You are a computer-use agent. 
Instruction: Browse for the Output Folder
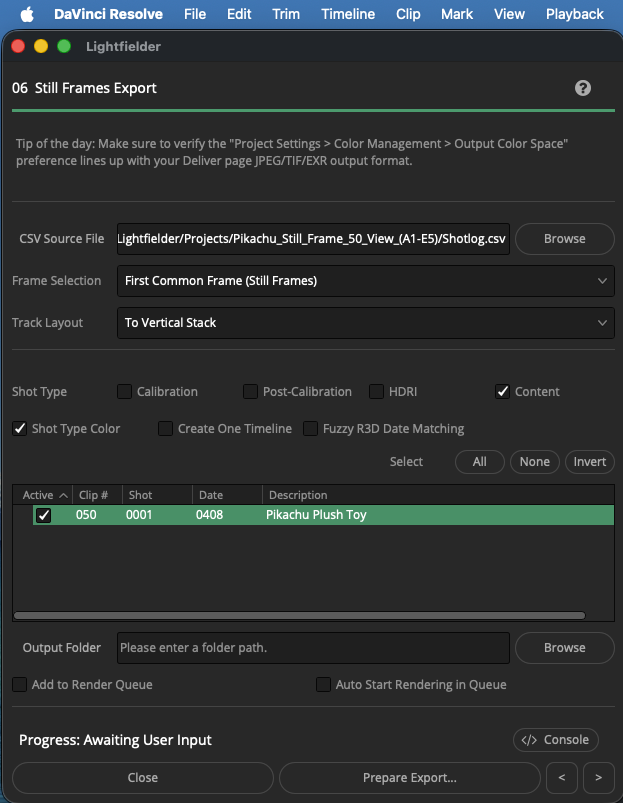565,648
